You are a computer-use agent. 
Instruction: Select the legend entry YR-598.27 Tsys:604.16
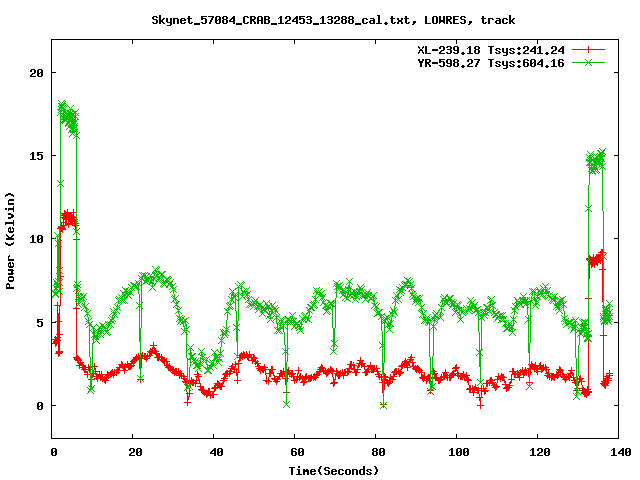point(491,63)
